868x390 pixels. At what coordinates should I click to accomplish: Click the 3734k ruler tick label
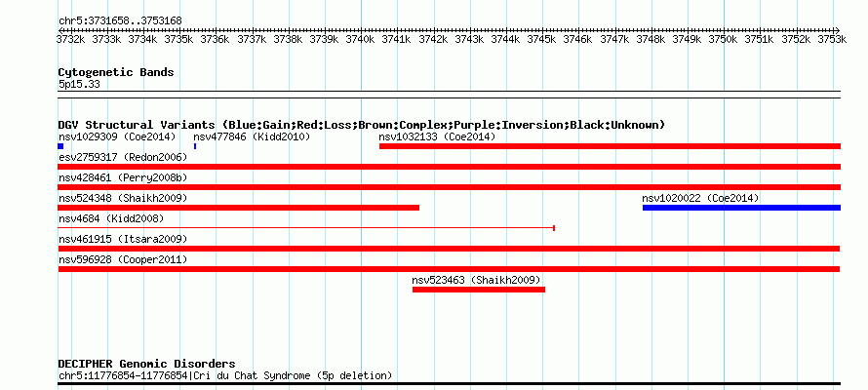coord(142,39)
